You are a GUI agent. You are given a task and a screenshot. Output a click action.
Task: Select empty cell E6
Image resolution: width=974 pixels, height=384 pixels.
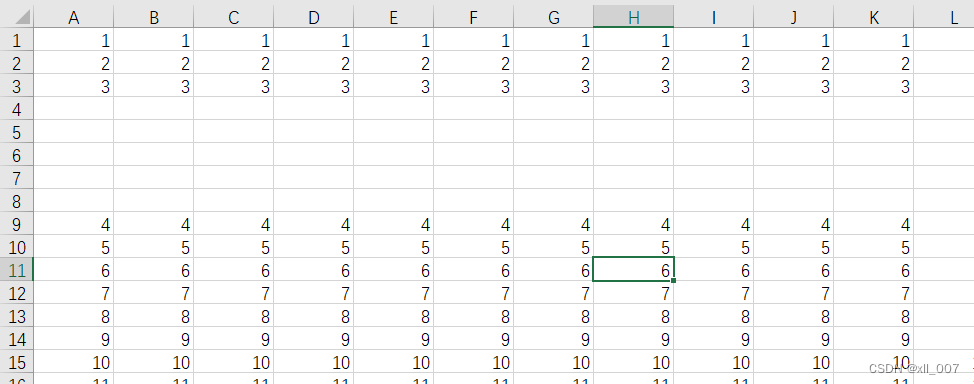click(x=394, y=155)
